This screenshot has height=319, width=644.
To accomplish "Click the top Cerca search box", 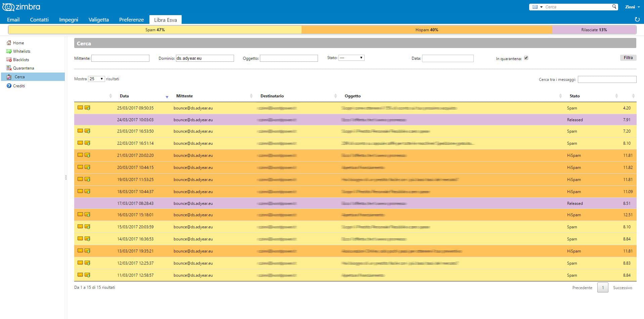I will tap(578, 7).
